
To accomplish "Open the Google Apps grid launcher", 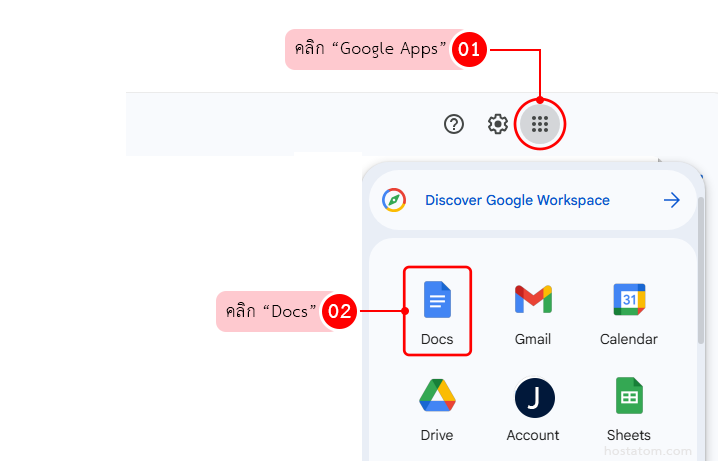I will 540,124.
